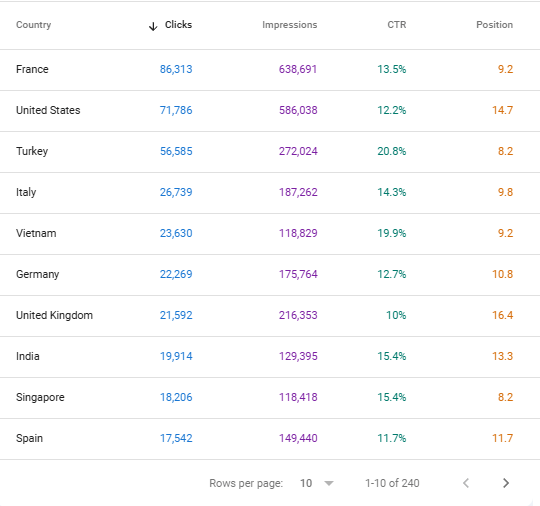Click United Kingdom position value 16.4

pos(502,315)
